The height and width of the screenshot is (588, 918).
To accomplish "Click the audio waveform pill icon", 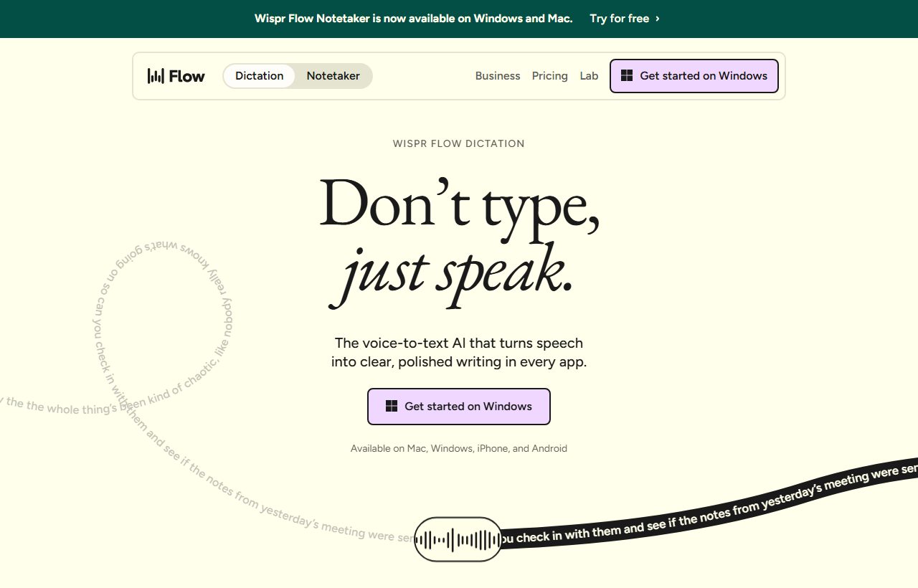I will pyautogui.click(x=458, y=539).
